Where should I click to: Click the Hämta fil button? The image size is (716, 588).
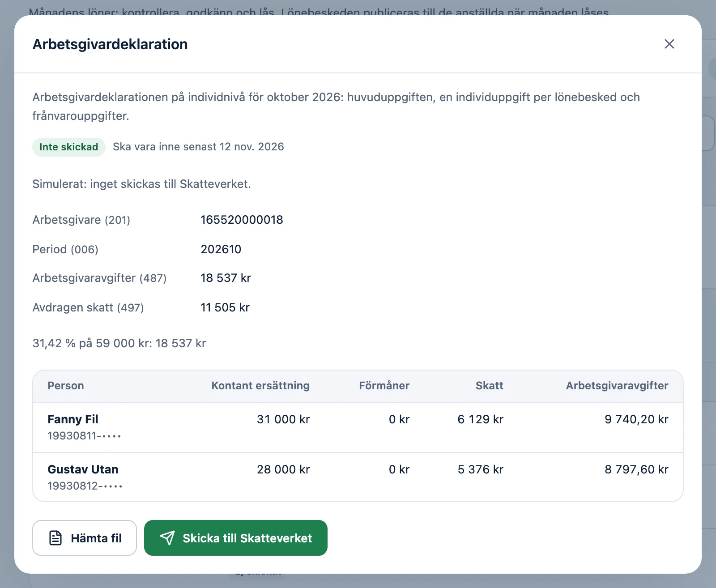click(85, 538)
